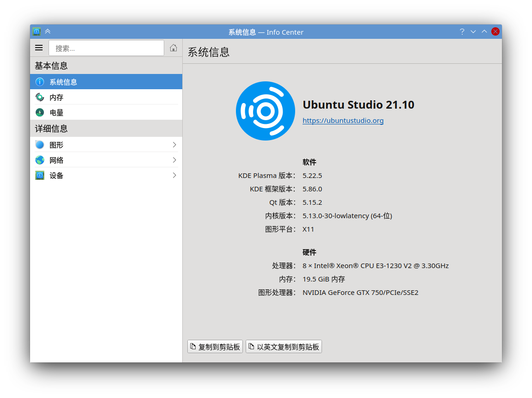Click the 设备 device icon
532x398 pixels.
[40, 175]
